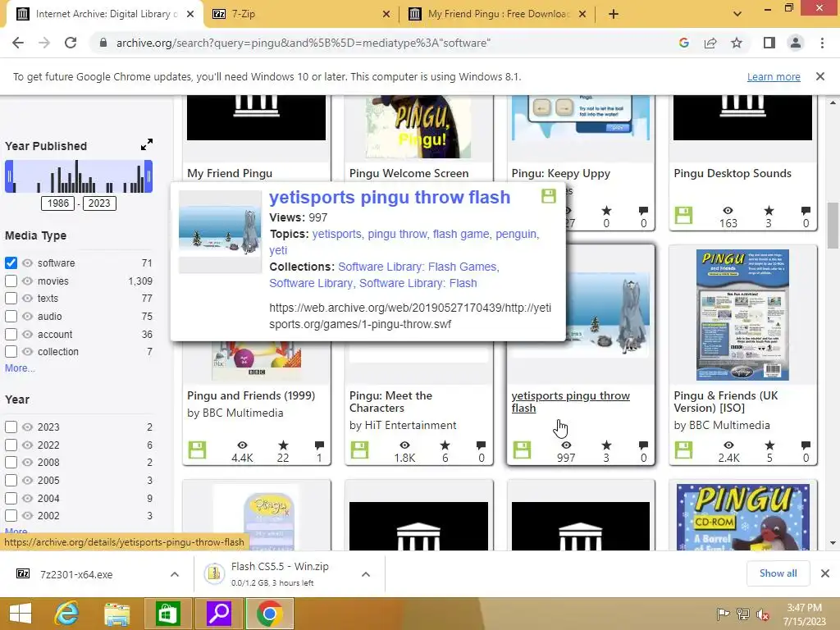Open yetisports pingu throw flash tooltip title
This screenshot has width=840, height=630.
click(390, 197)
